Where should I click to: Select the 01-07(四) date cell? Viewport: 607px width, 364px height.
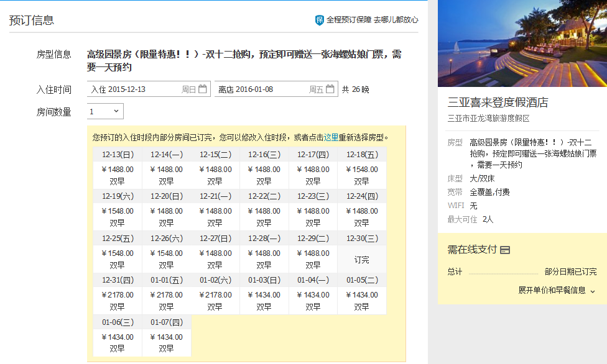(166, 322)
